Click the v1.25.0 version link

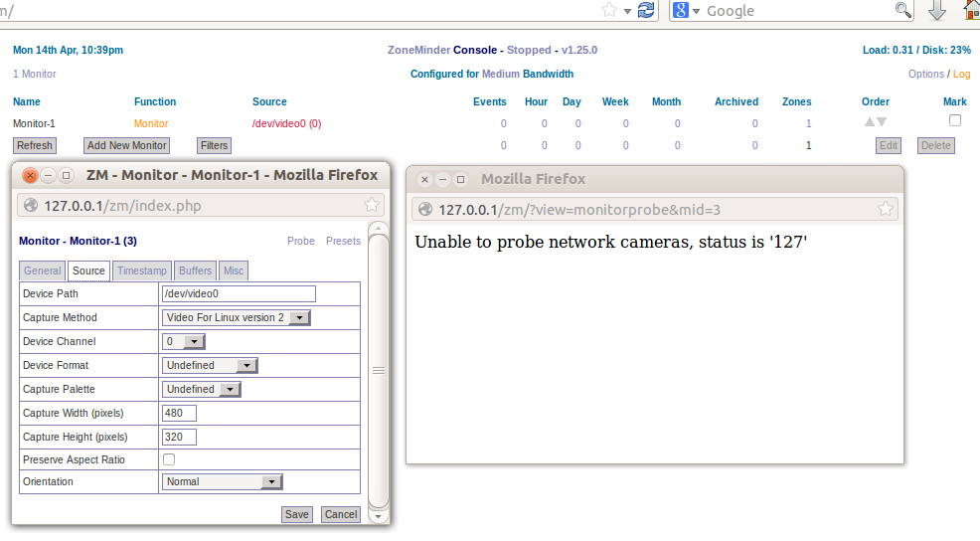579,50
